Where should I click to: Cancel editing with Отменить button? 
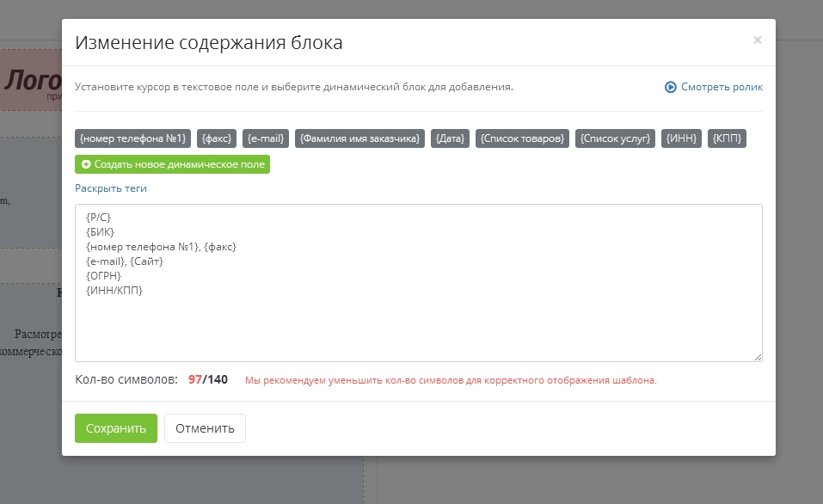point(205,428)
